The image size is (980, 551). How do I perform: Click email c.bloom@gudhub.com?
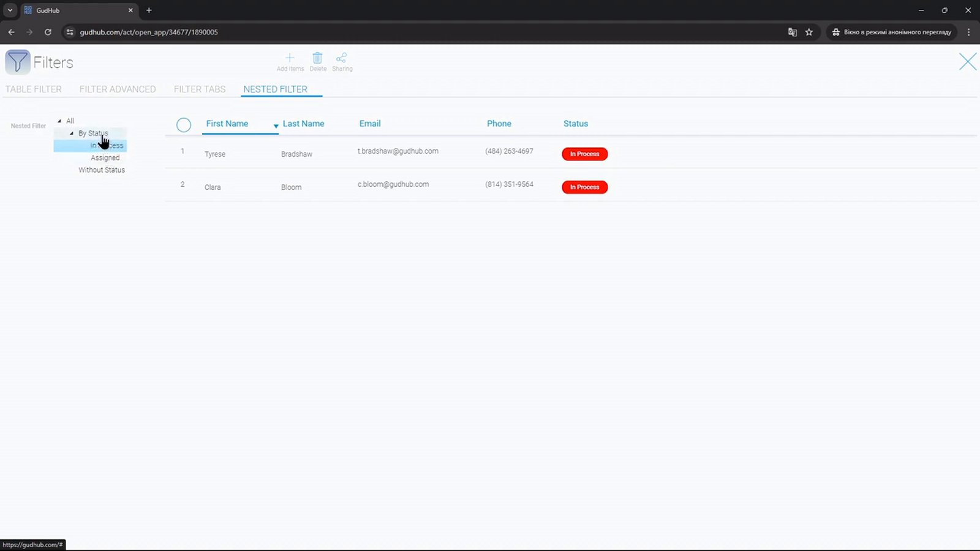[393, 184]
